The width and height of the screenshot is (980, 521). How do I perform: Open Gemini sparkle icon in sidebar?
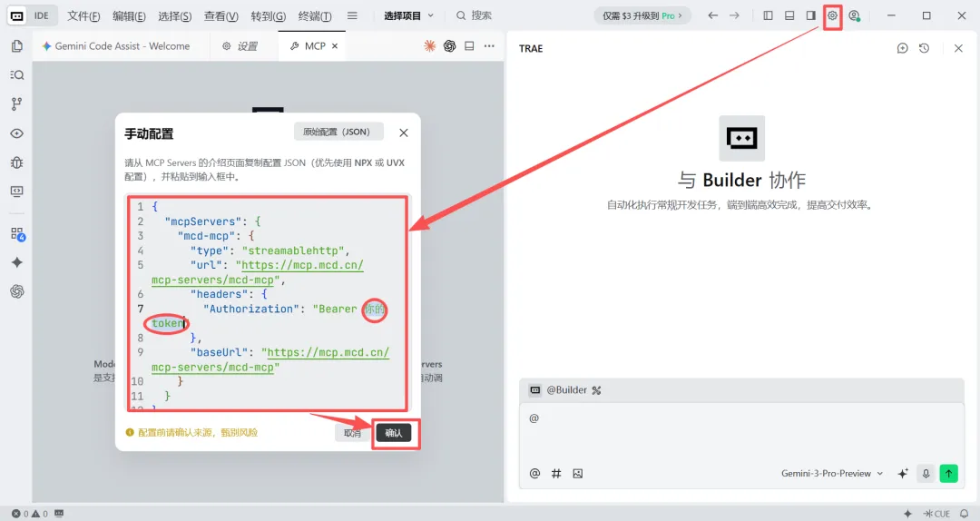tap(17, 262)
